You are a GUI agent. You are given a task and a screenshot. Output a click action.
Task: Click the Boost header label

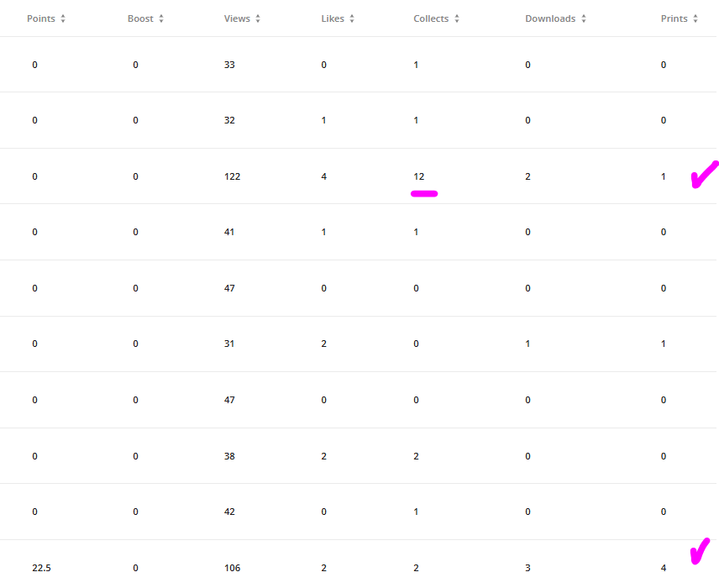point(140,18)
